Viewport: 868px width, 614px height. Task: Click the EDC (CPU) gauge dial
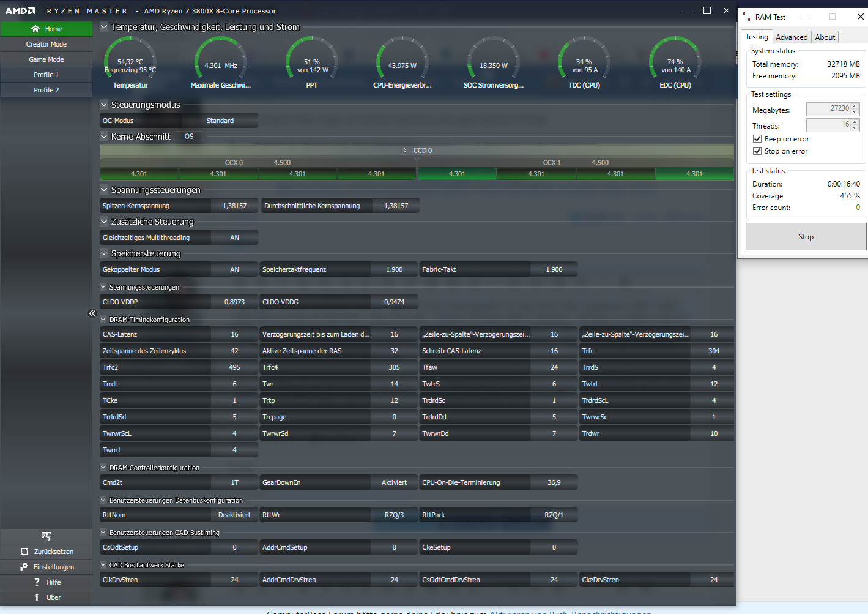(675, 58)
